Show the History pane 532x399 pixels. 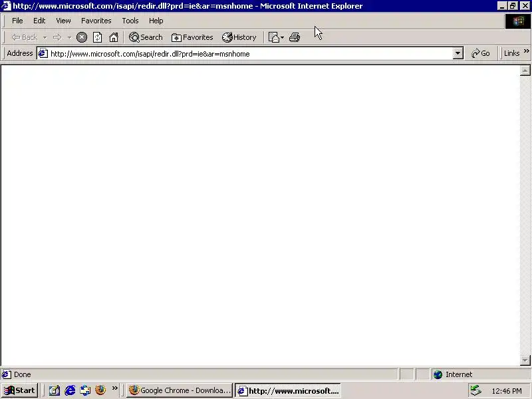click(x=239, y=37)
